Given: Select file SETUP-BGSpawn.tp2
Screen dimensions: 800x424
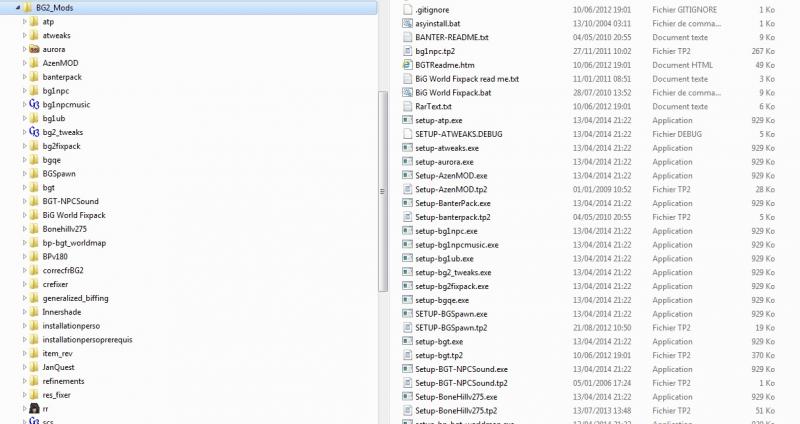Looking at the screenshot, I should 451,328.
